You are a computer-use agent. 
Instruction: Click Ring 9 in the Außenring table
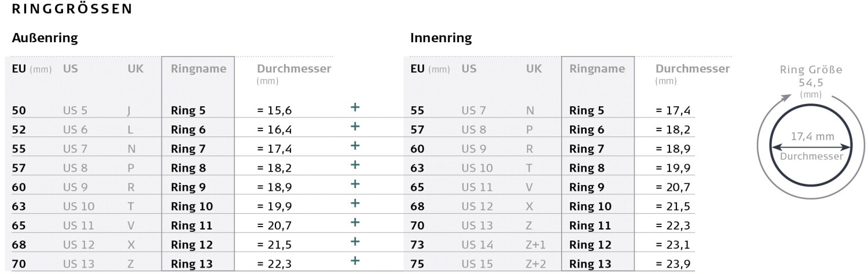coord(189,187)
